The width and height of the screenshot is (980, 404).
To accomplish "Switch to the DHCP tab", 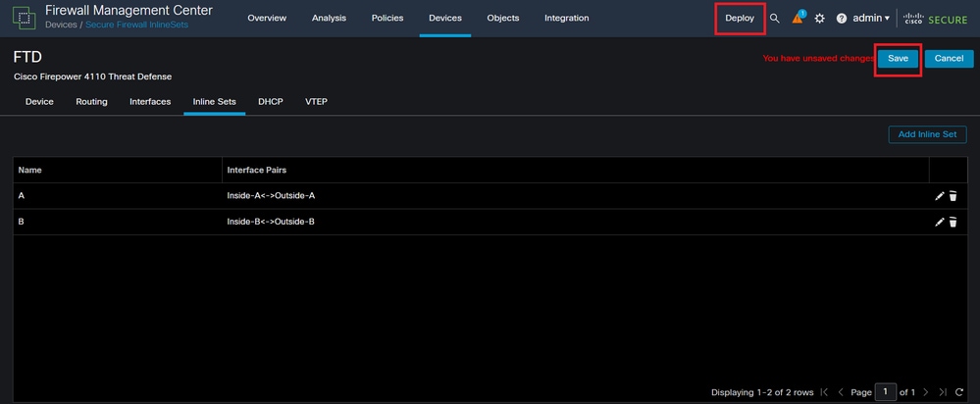I will coord(271,102).
